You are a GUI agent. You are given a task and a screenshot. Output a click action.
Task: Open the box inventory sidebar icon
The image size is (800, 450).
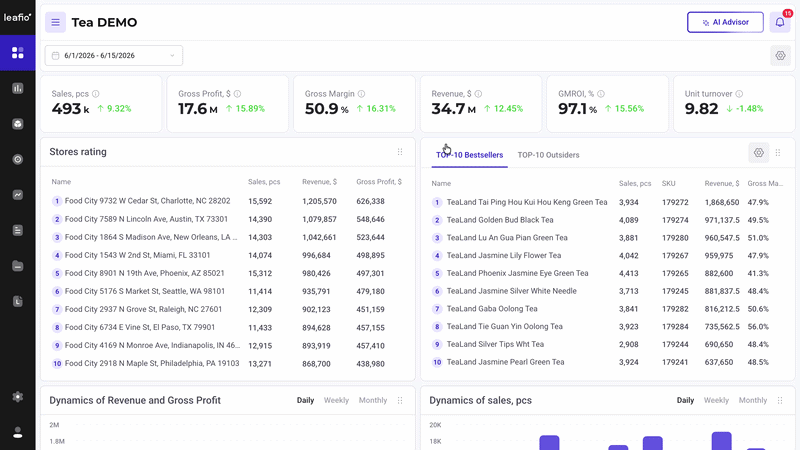click(17, 124)
